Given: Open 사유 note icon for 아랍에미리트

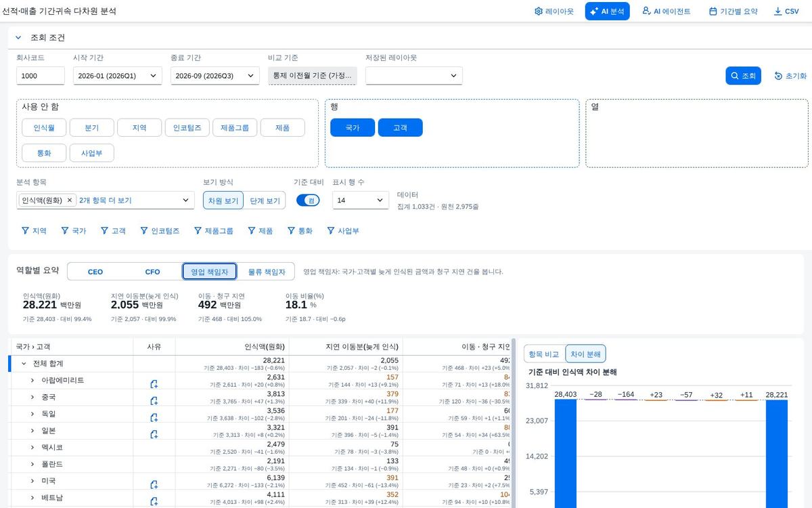Looking at the screenshot, I should tap(154, 384).
